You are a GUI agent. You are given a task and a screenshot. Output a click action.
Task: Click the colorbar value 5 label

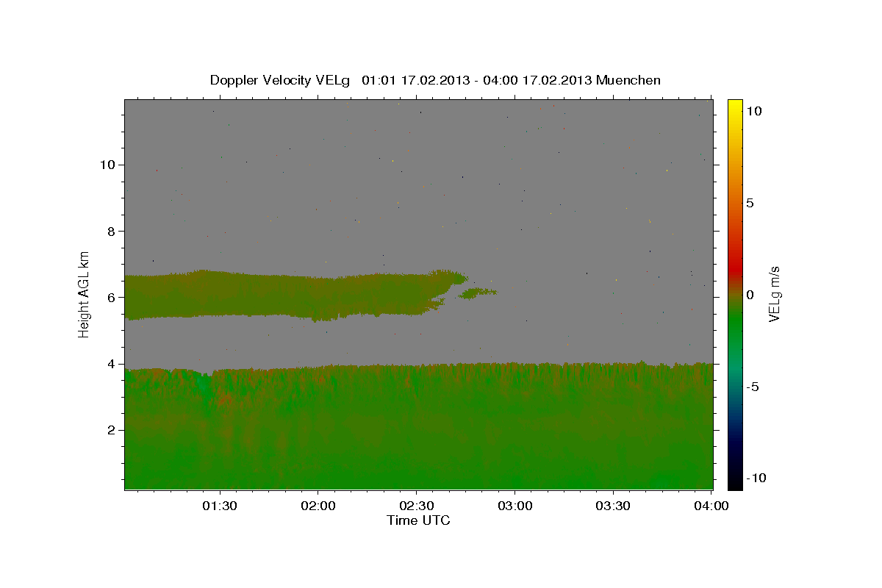tap(750, 204)
